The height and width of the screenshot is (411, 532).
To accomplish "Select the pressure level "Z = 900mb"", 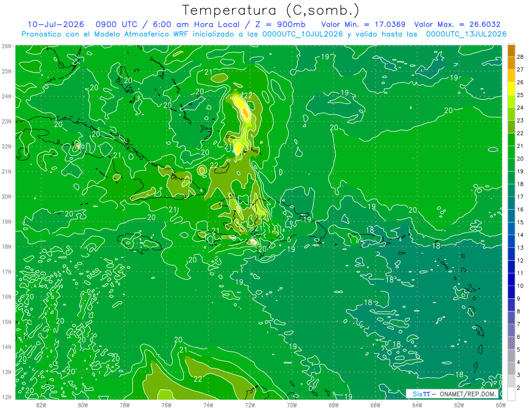I will click(281, 24).
